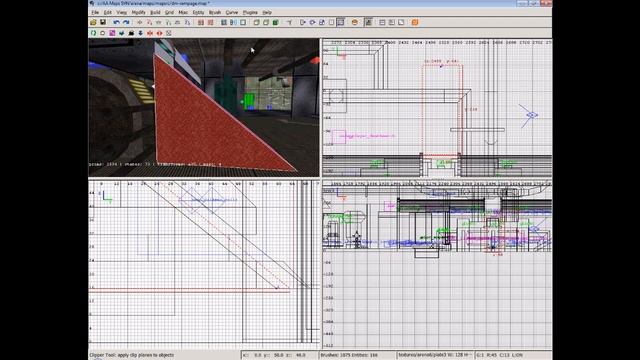Open the texture browser icon
The image size is (640, 360).
click(x=401, y=22)
